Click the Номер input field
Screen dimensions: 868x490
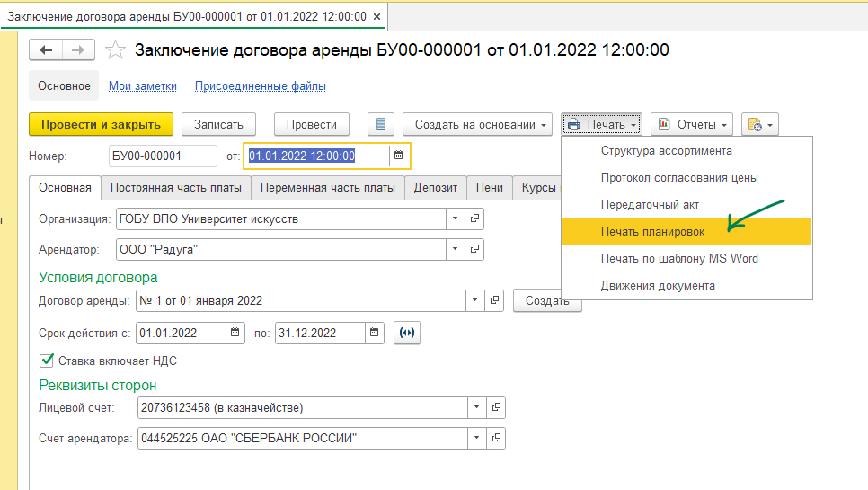pos(162,156)
